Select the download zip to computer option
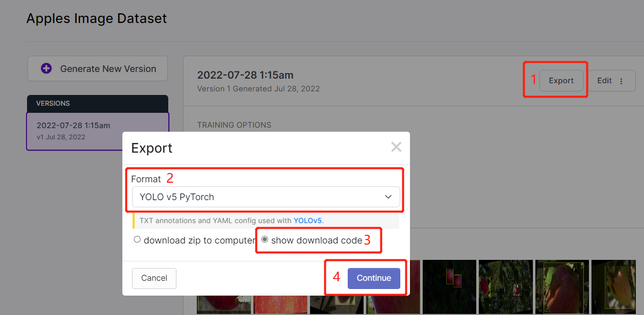644x315 pixels. 137,240
